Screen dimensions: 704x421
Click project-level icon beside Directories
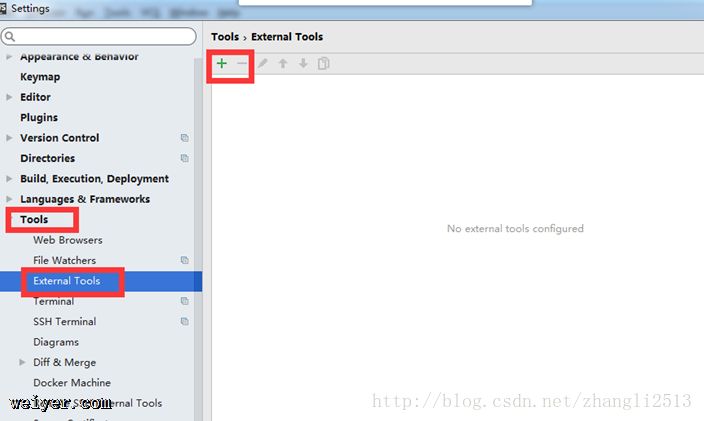185,158
